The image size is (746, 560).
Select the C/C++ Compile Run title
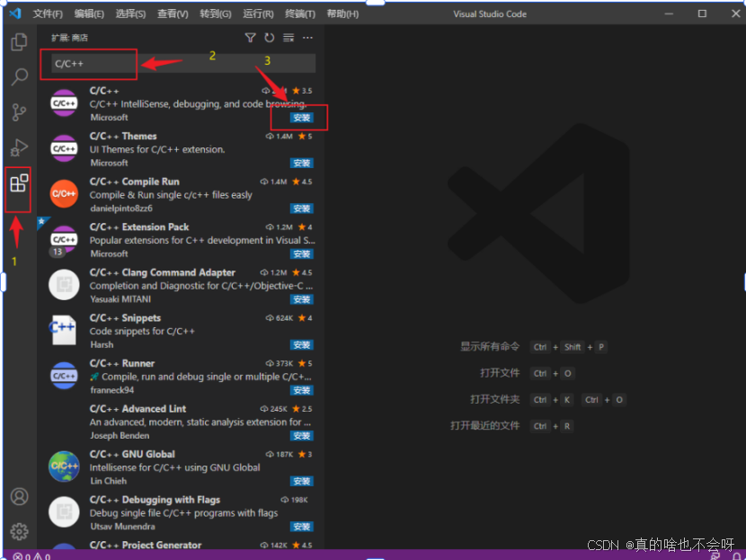[x=134, y=182]
